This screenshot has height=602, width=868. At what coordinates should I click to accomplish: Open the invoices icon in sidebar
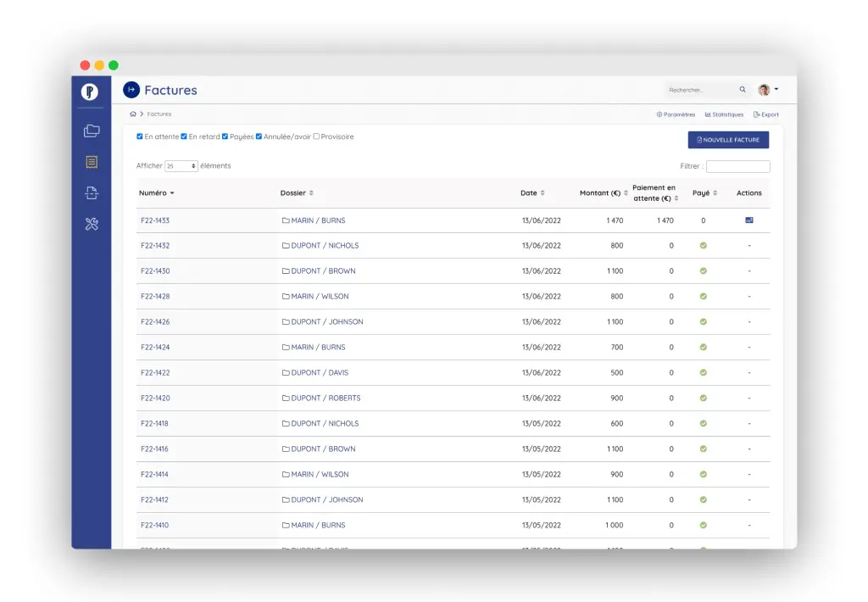click(x=92, y=162)
